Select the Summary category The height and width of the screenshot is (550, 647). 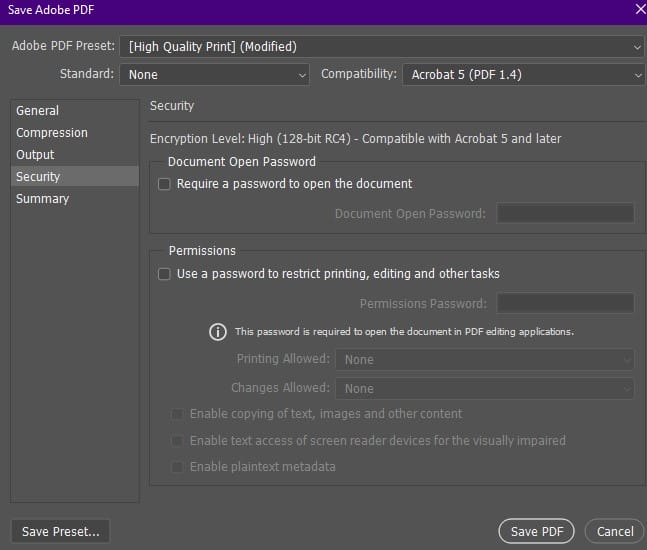[75, 199]
